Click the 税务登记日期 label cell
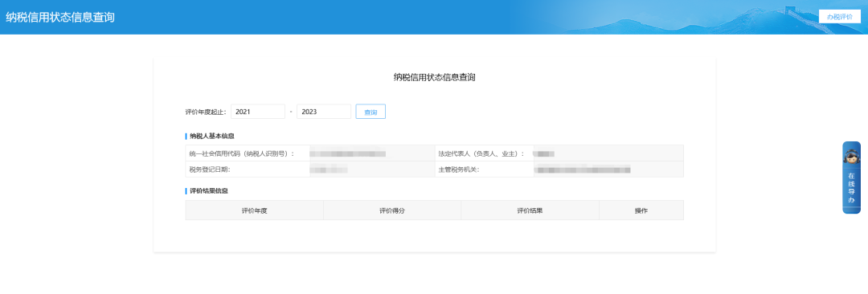The image size is (868, 294). click(248, 169)
